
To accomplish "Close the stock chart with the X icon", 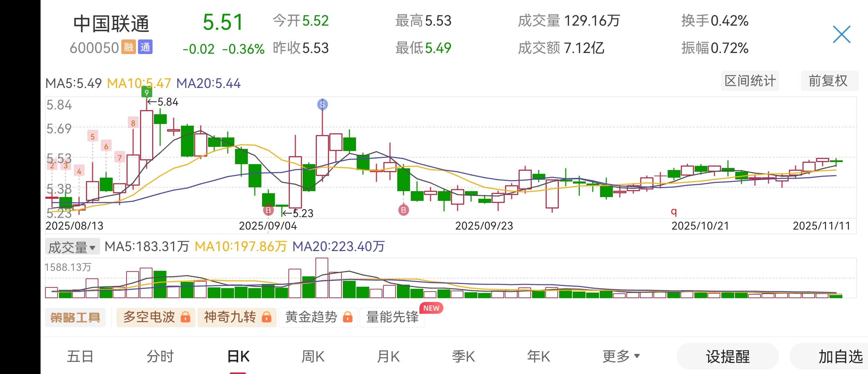I will tap(842, 34).
